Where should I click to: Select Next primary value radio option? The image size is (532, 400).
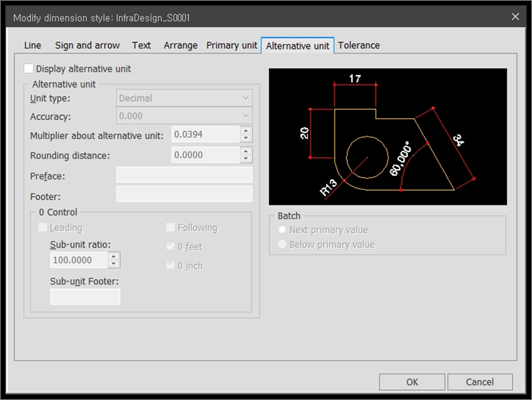tap(282, 230)
